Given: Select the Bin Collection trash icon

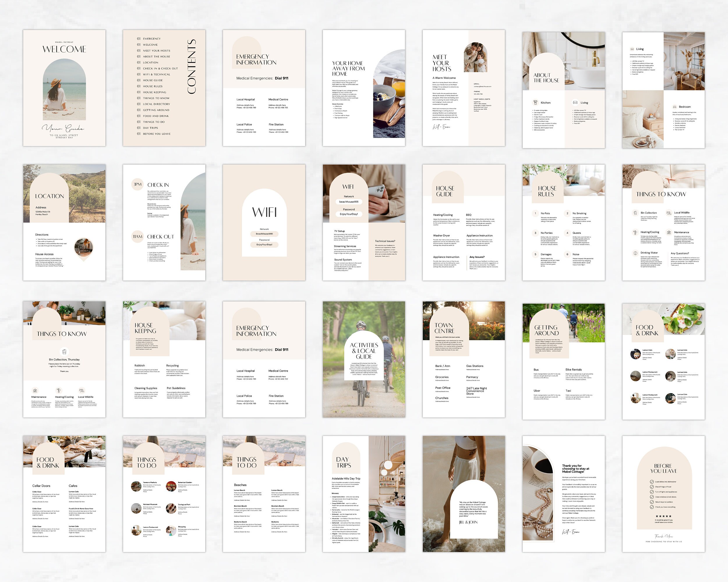Looking at the screenshot, I should [635, 213].
